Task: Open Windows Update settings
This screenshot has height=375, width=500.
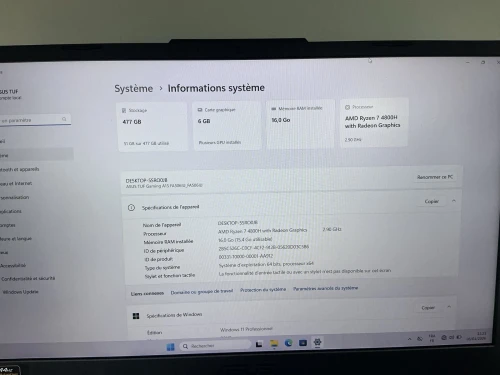Action: click(x=20, y=292)
